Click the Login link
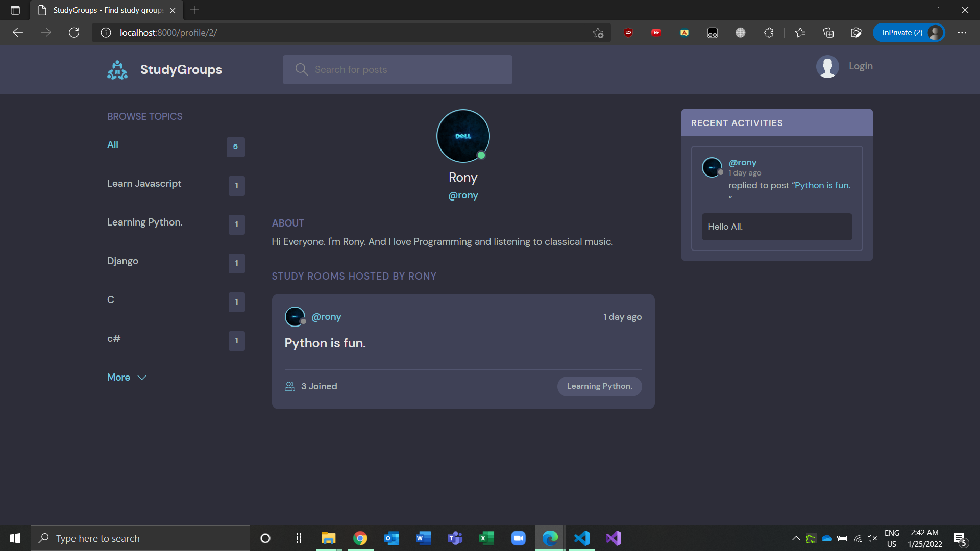Image resolution: width=980 pixels, height=551 pixels. point(861,66)
